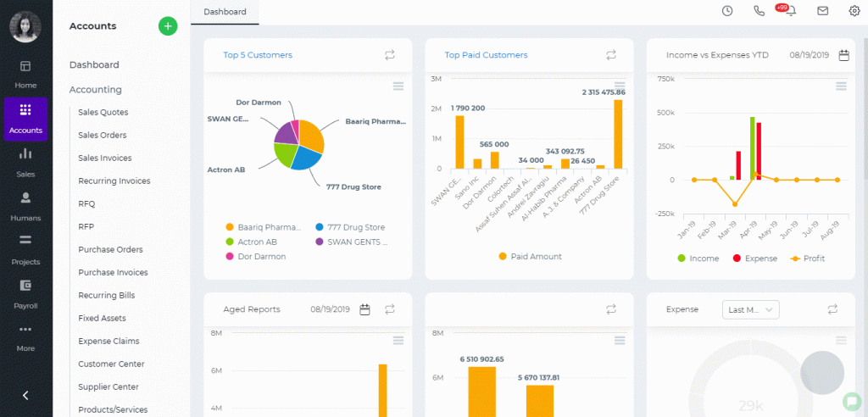Image resolution: width=868 pixels, height=417 pixels.
Task: Open Customer Center
Action: [111, 364]
